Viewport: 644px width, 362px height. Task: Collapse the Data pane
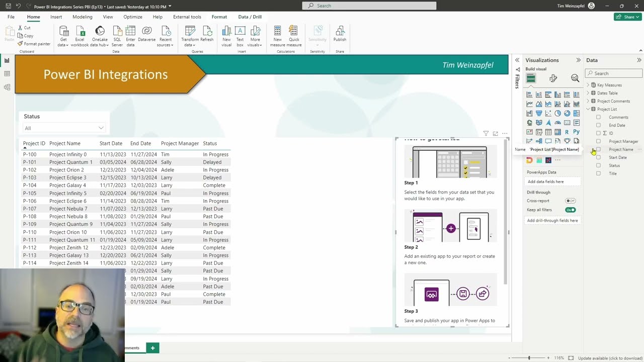639,60
